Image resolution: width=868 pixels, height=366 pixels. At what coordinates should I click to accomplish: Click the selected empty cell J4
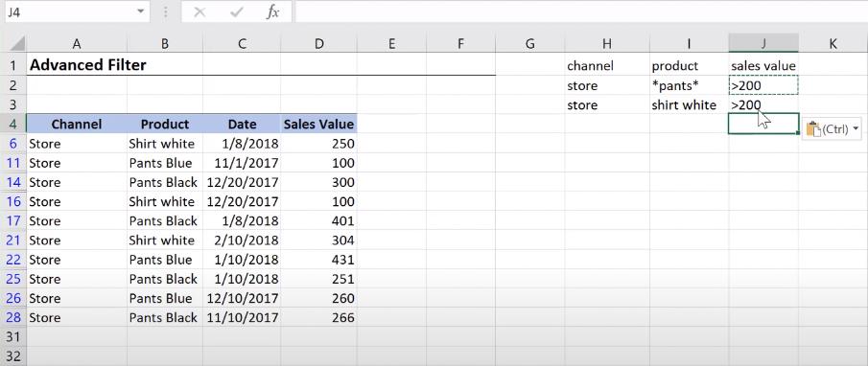click(x=763, y=124)
